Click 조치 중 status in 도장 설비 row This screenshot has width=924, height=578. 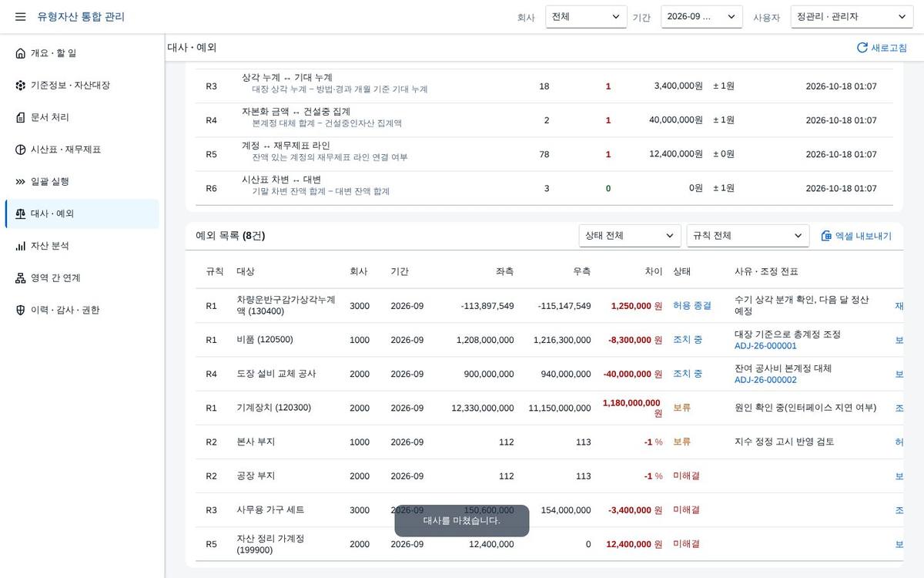tap(688, 374)
